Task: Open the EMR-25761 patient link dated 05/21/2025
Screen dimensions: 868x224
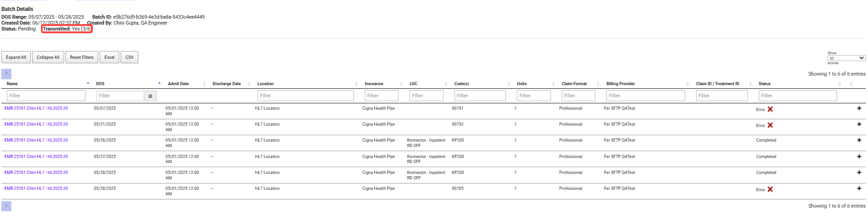Action: tap(36, 124)
